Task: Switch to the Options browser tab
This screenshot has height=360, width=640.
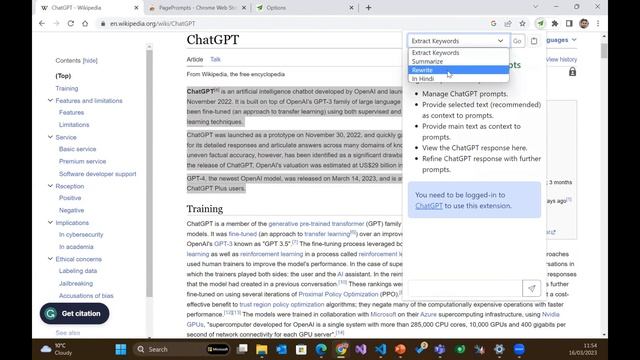Action: click(306, 8)
